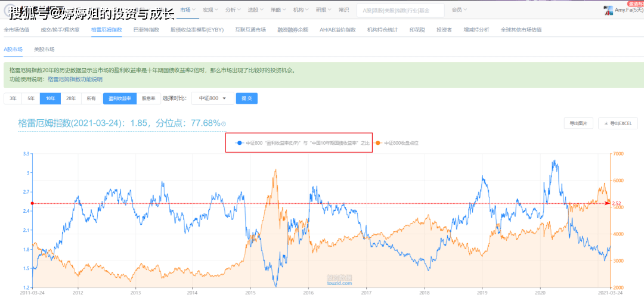Image resolution: width=644 pixels, height=301 pixels.
Task: Expand the 会员 menu
Action: point(459,10)
